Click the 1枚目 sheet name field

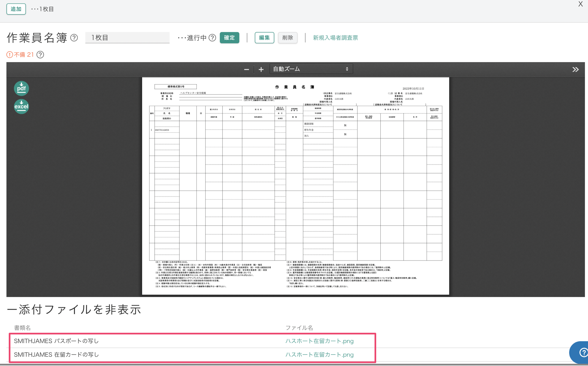(x=127, y=38)
